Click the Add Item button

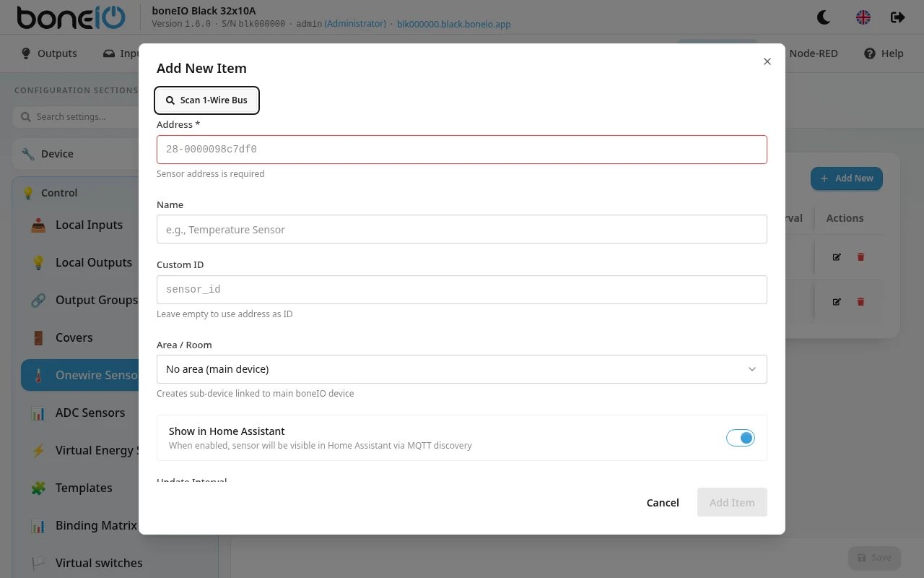732,503
